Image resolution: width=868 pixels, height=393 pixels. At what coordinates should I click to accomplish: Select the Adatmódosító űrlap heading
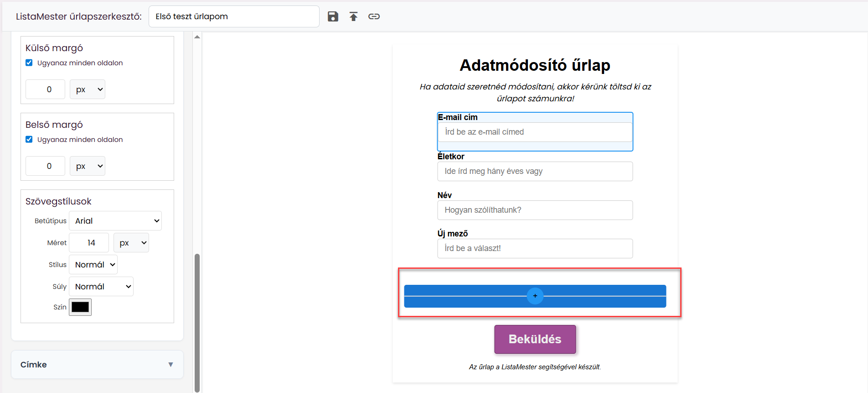click(x=535, y=65)
